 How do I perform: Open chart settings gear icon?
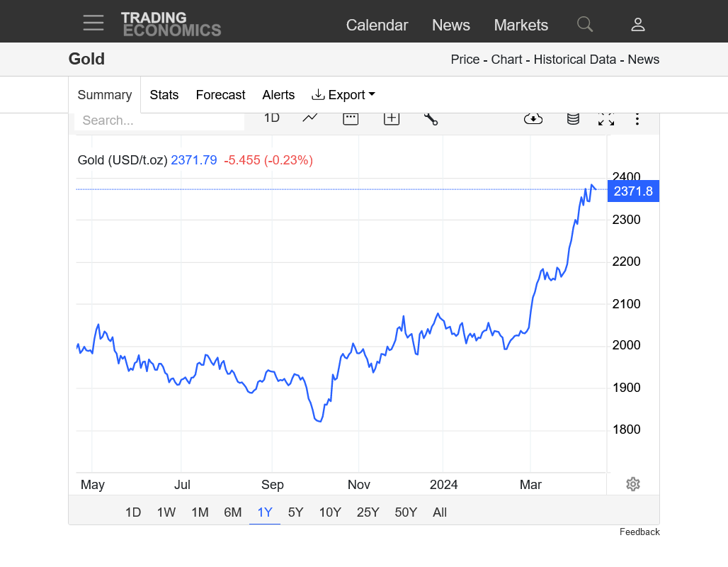(633, 484)
